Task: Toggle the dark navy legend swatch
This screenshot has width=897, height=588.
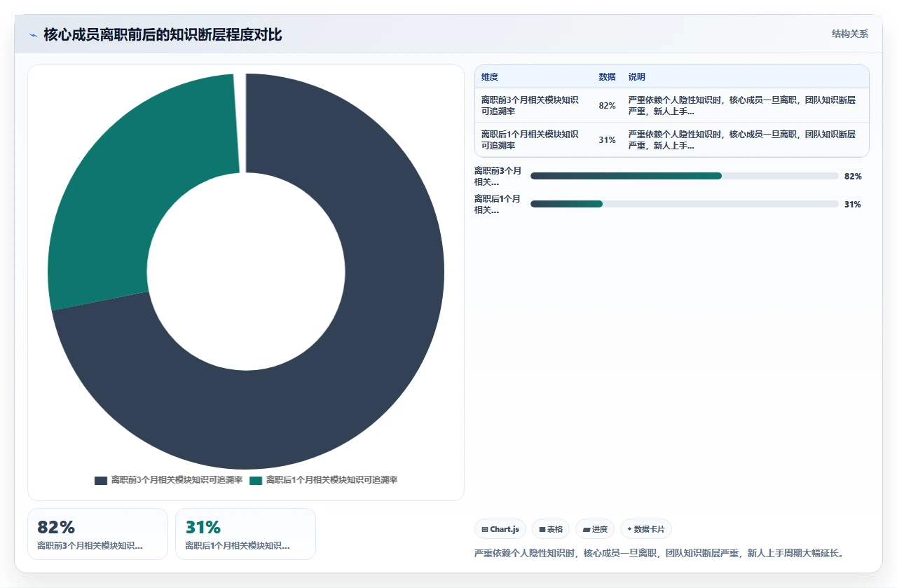Action: [x=101, y=481]
